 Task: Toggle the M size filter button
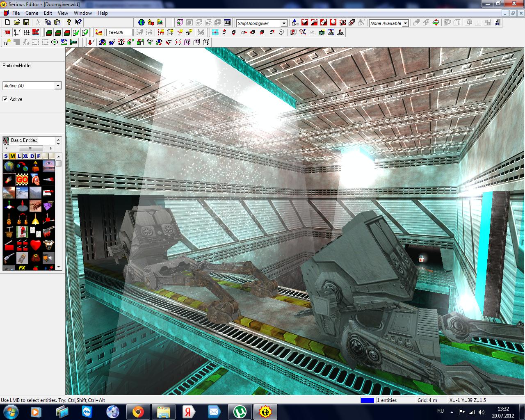click(13, 156)
